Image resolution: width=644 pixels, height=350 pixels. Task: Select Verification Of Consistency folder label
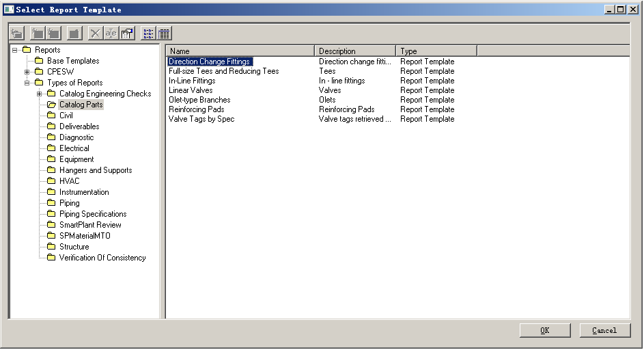102,258
